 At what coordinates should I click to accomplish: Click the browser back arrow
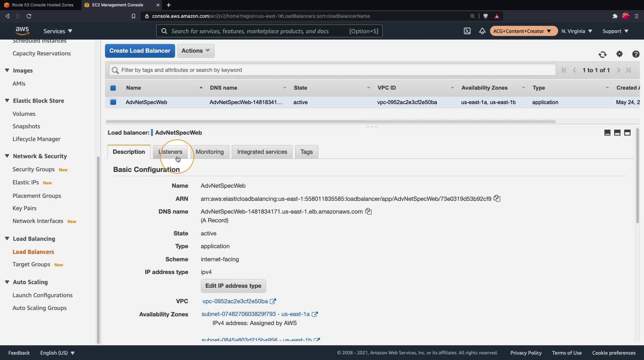[7, 16]
